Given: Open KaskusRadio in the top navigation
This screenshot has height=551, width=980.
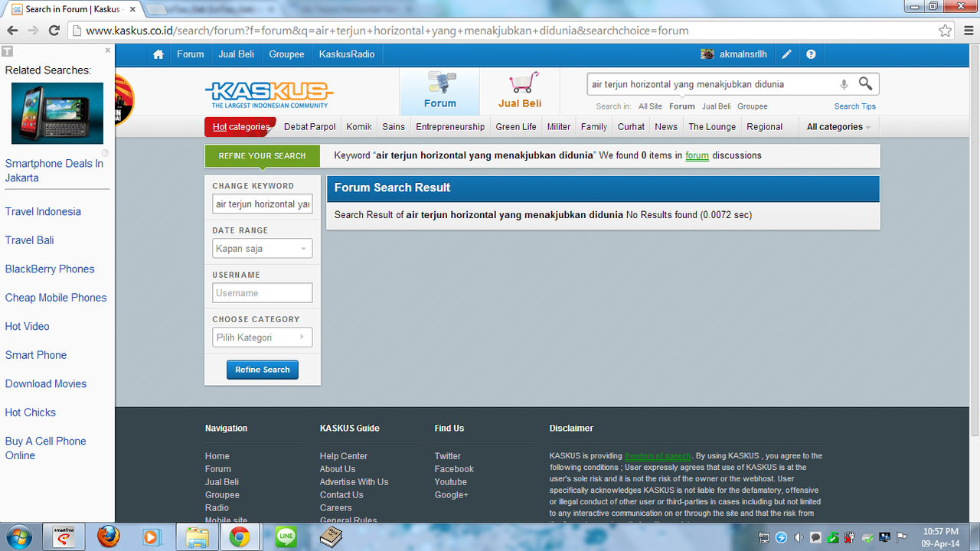Looking at the screenshot, I should point(347,54).
